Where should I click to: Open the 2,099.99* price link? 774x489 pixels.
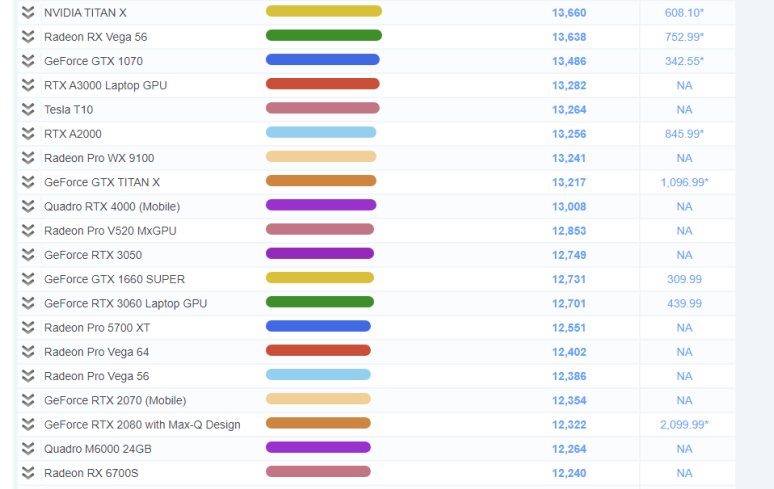coord(685,424)
